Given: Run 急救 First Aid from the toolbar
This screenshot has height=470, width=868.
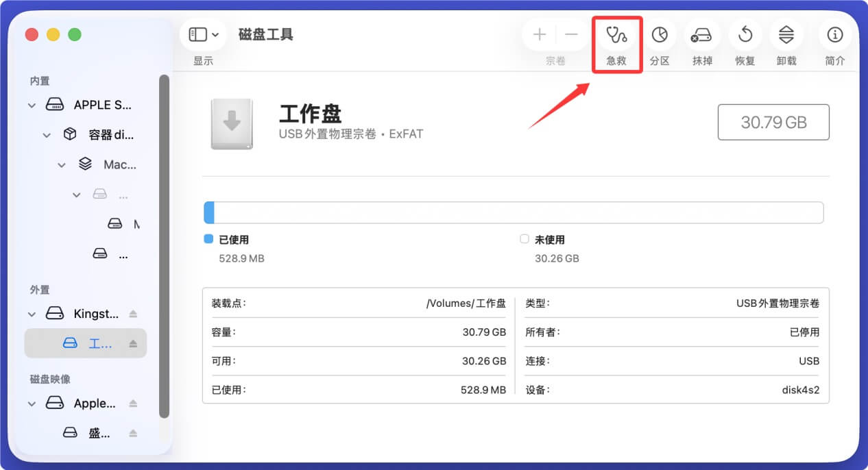Looking at the screenshot, I should point(616,34).
